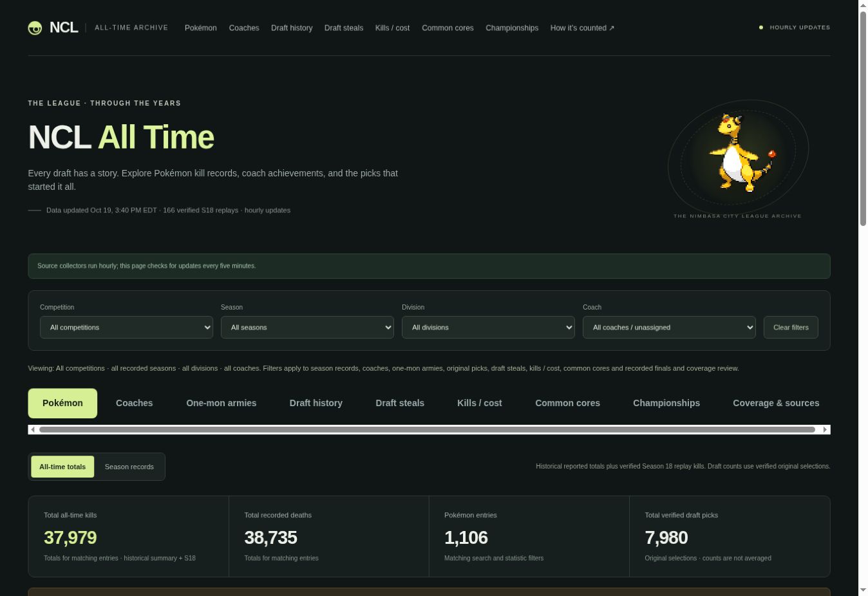Select the All-time totals toggle
Viewport: 868px width, 596px height.
click(x=62, y=467)
